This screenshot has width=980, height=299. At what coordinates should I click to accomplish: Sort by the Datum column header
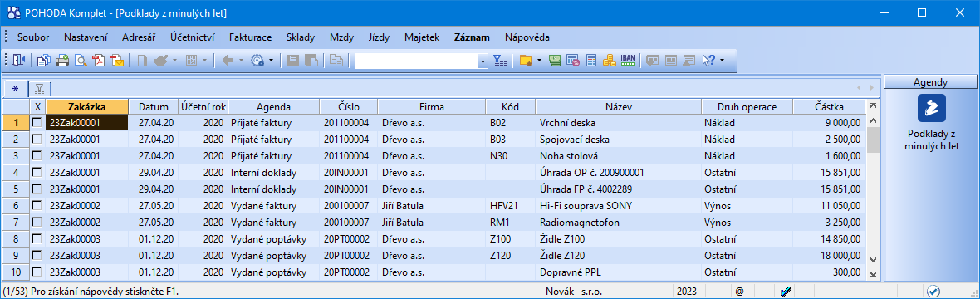click(x=153, y=106)
